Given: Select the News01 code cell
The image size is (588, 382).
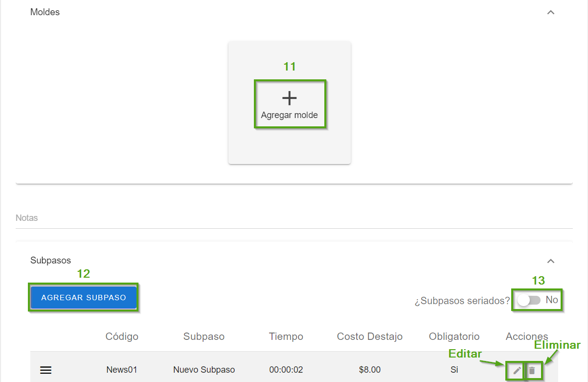Looking at the screenshot, I should [122, 370].
